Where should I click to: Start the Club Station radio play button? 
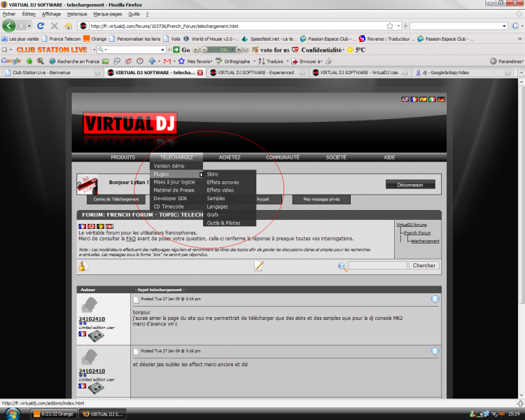pyautogui.click(x=204, y=50)
